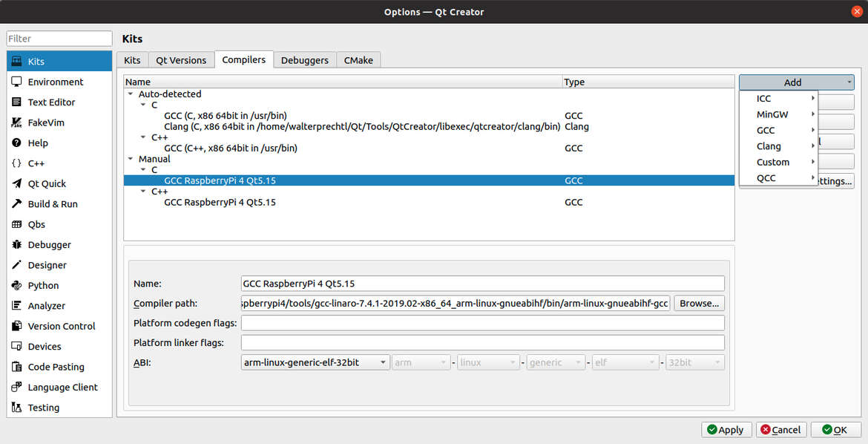
Task: Click the Platform codegen flags field
Action: [x=483, y=323]
